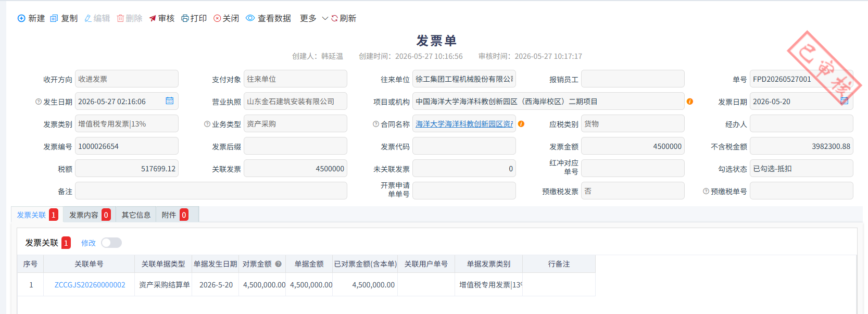Viewport: 868px width, 314px height.
Task: Open the 发票类别 dropdown field
Action: coord(127,124)
